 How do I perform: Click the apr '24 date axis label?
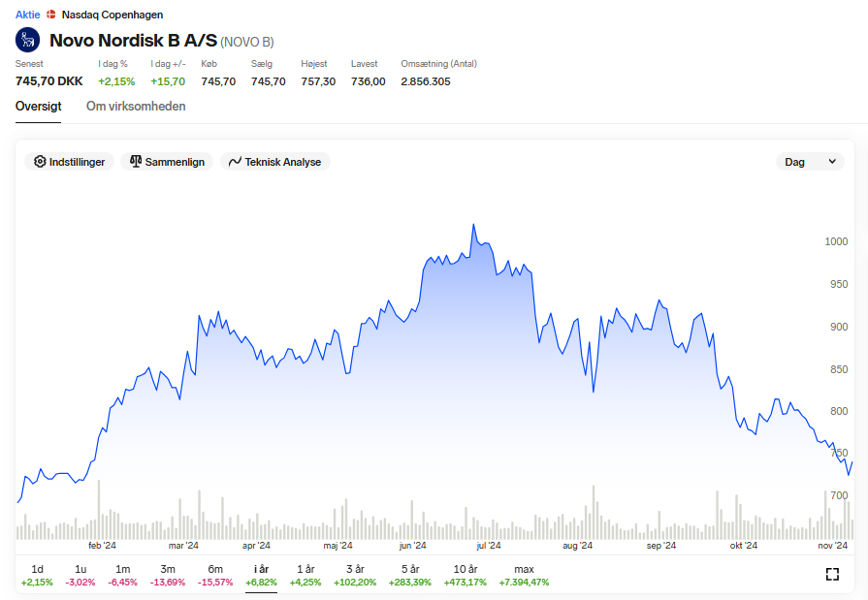tap(256, 546)
